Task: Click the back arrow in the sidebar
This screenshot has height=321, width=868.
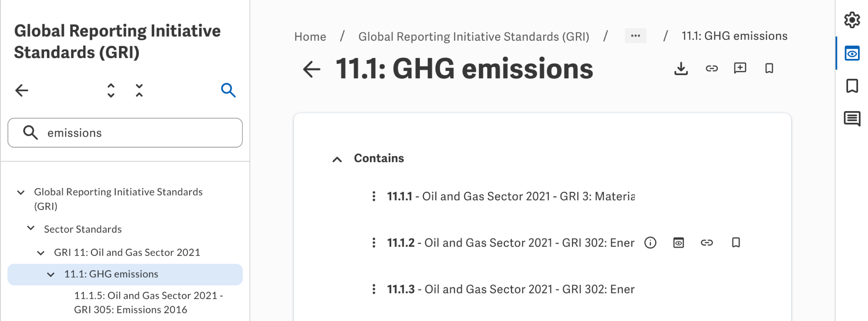Action: 22,90
